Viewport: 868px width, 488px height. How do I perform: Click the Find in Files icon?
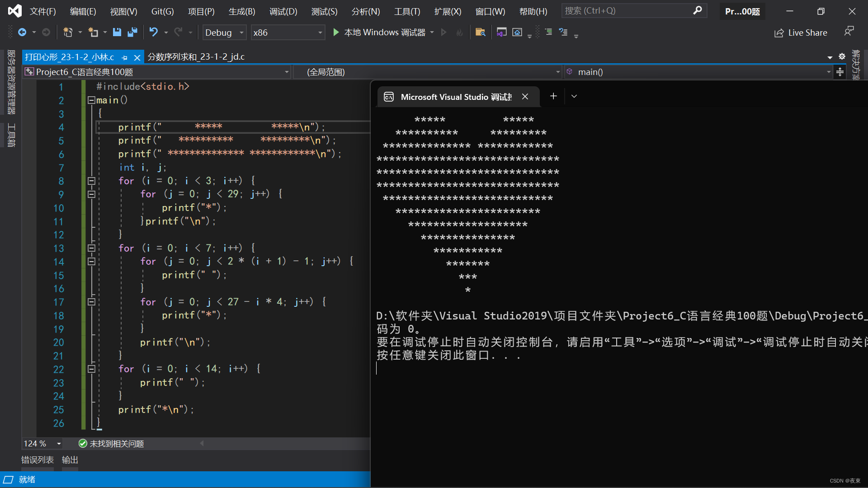point(480,32)
